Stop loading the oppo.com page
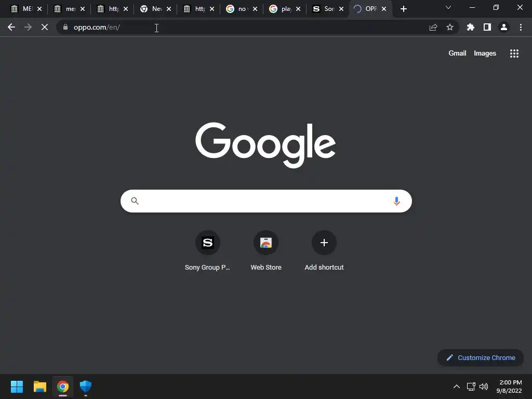 click(x=45, y=27)
